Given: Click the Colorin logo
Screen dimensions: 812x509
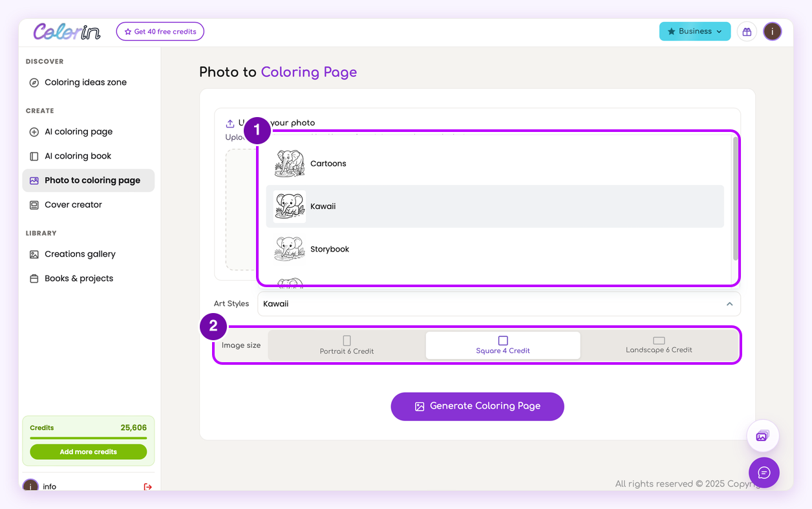Looking at the screenshot, I should tap(67, 31).
